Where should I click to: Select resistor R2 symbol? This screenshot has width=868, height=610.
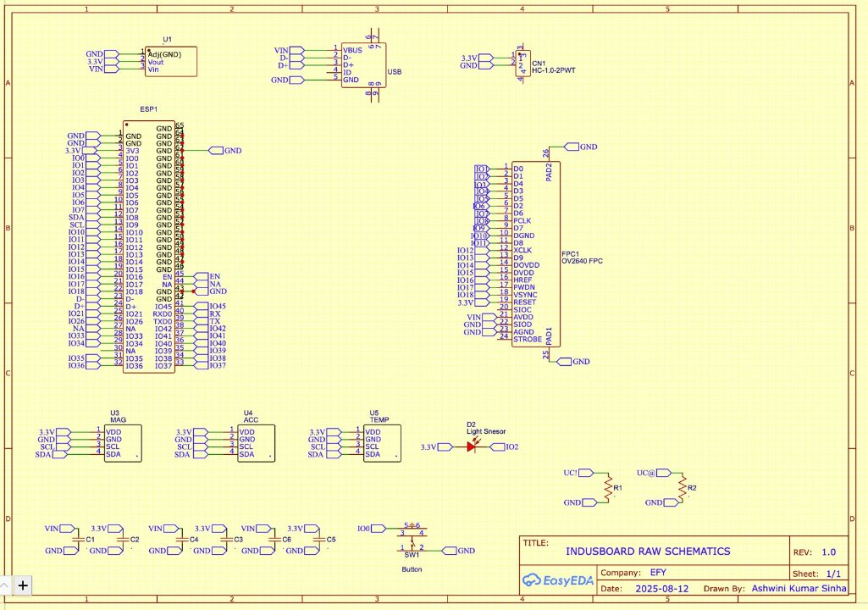click(x=683, y=488)
